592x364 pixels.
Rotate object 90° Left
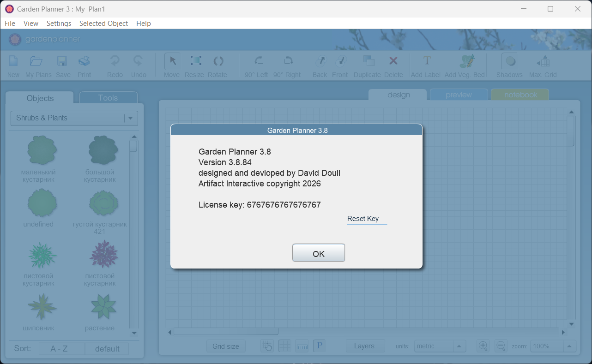(259, 61)
